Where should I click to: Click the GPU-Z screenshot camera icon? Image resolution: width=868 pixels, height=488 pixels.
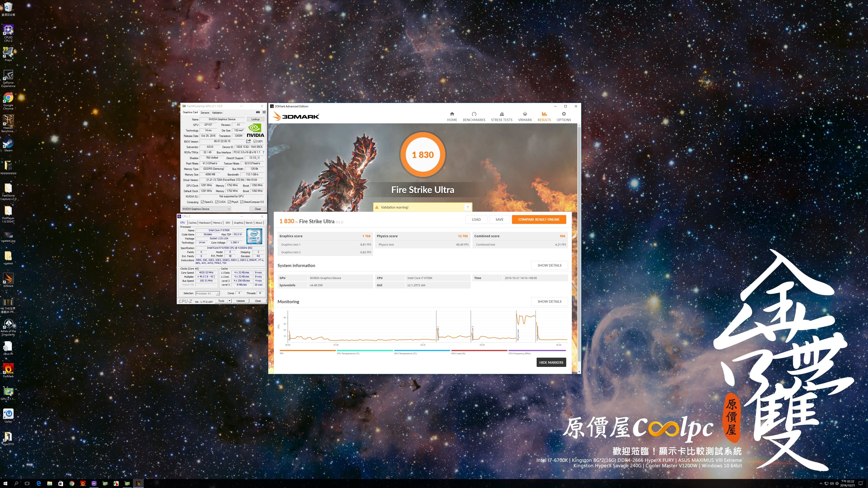pyautogui.click(x=258, y=113)
